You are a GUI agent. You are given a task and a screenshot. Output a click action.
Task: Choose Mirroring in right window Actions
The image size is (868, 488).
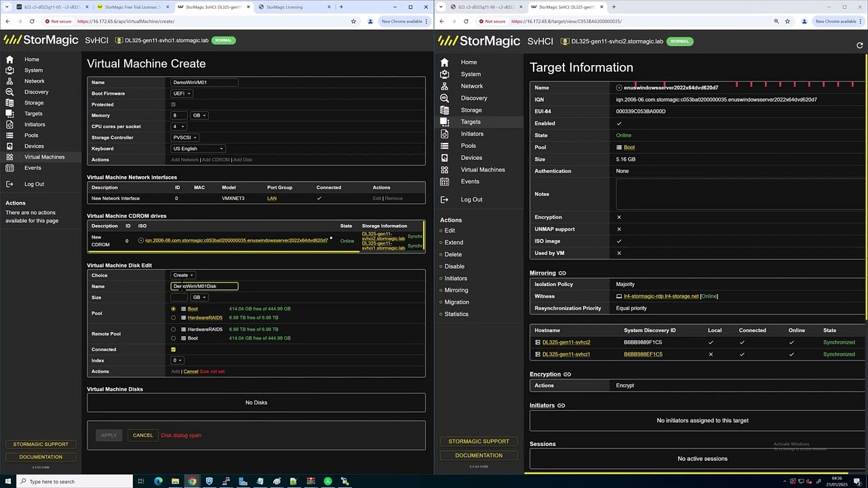(x=456, y=290)
